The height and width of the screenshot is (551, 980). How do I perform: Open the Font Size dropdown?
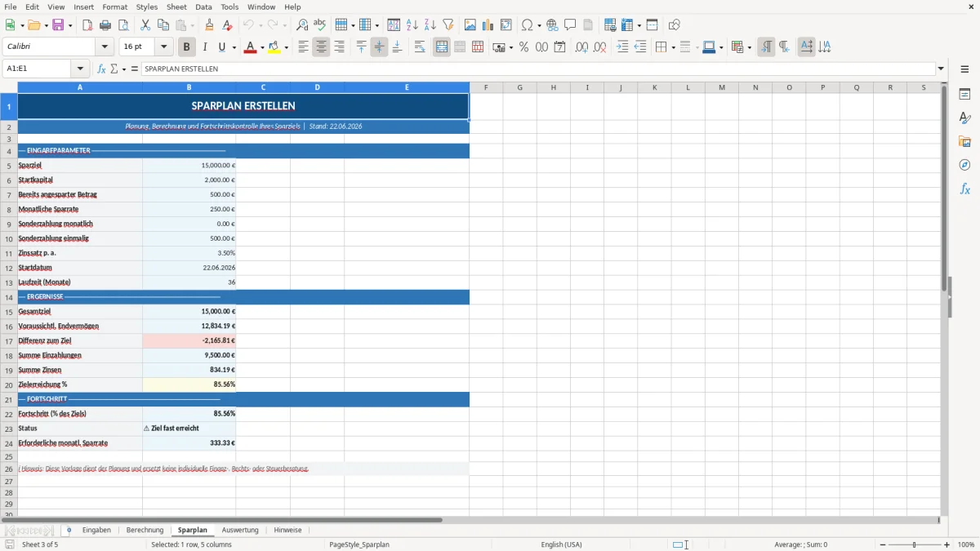[x=163, y=47]
